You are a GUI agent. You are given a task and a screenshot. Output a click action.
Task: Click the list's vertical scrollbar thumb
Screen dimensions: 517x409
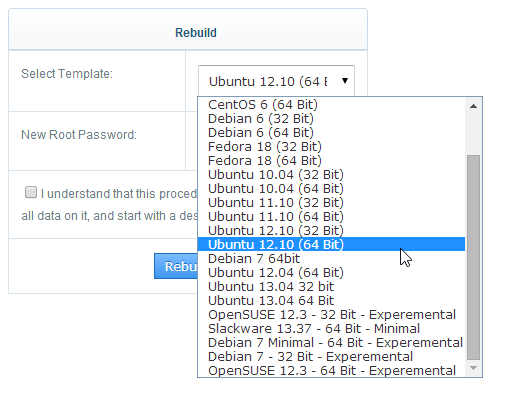point(473,257)
